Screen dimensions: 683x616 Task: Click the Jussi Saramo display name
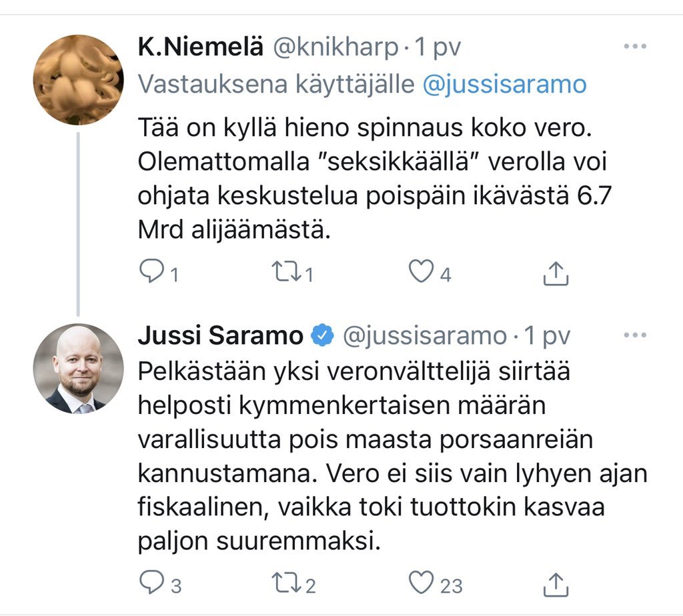(x=220, y=335)
